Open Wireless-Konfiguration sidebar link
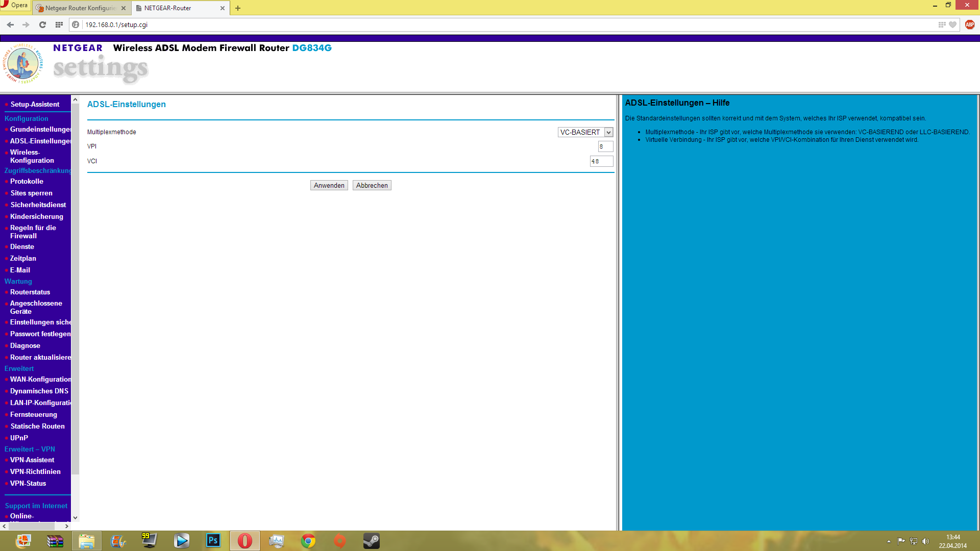 pyautogui.click(x=32, y=156)
